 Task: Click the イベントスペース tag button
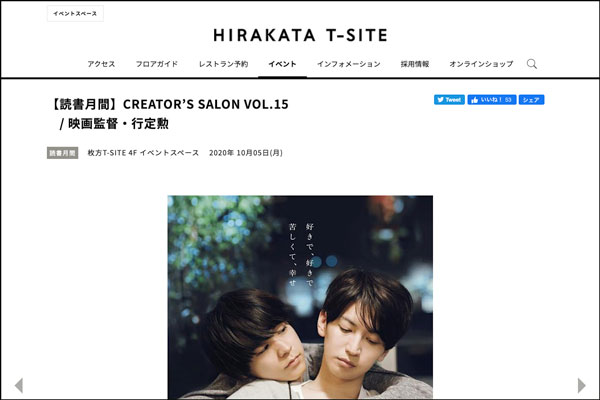pyautogui.click(x=75, y=13)
